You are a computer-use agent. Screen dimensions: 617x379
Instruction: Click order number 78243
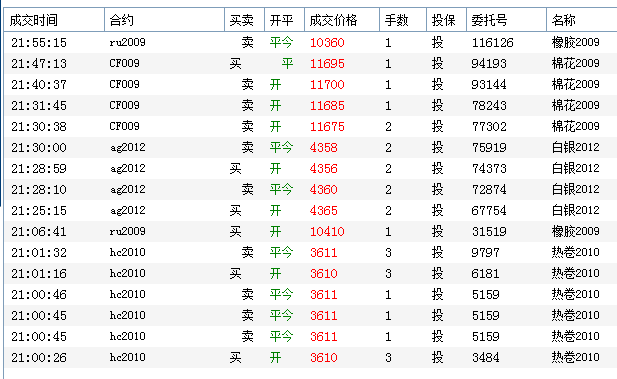coord(489,105)
